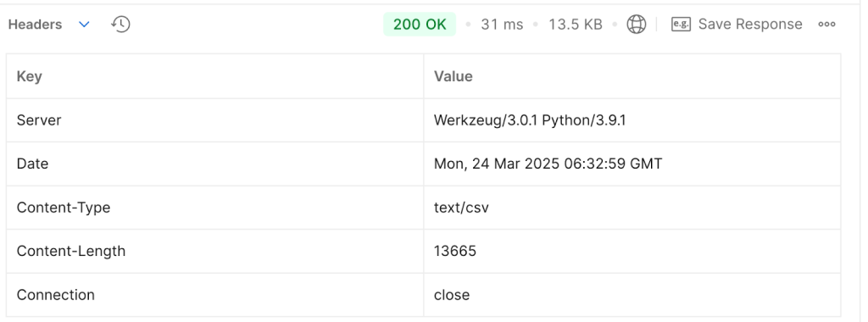
Task: Click the Date header value cell
Action: tap(632, 164)
